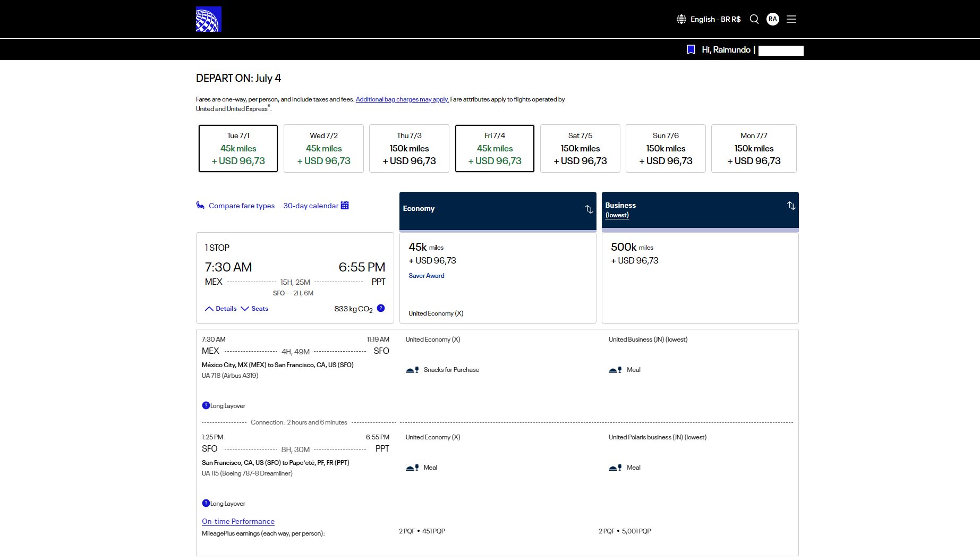Click the language globe icon
The width and height of the screenshot is (980, 560).
[x=681, y=19]
